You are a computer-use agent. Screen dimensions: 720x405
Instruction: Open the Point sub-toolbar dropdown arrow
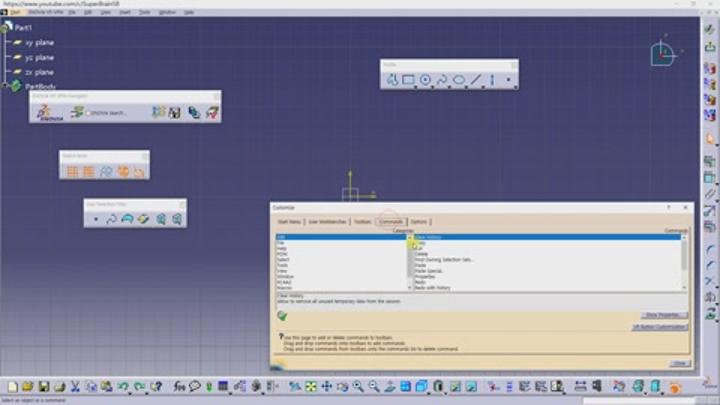[516, 86]
